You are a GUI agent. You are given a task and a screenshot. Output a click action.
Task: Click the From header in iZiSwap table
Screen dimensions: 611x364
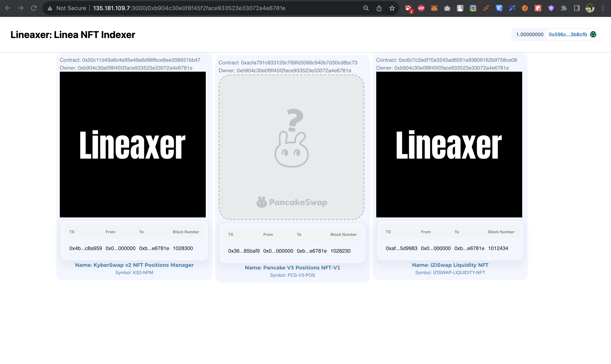[x=426, y=232]
